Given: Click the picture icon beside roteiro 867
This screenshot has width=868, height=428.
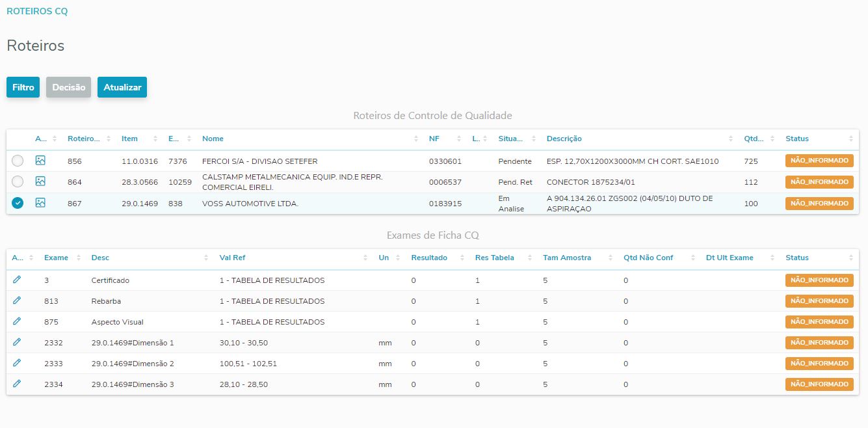Looking at the screenshot, I should tap(40, 202).
